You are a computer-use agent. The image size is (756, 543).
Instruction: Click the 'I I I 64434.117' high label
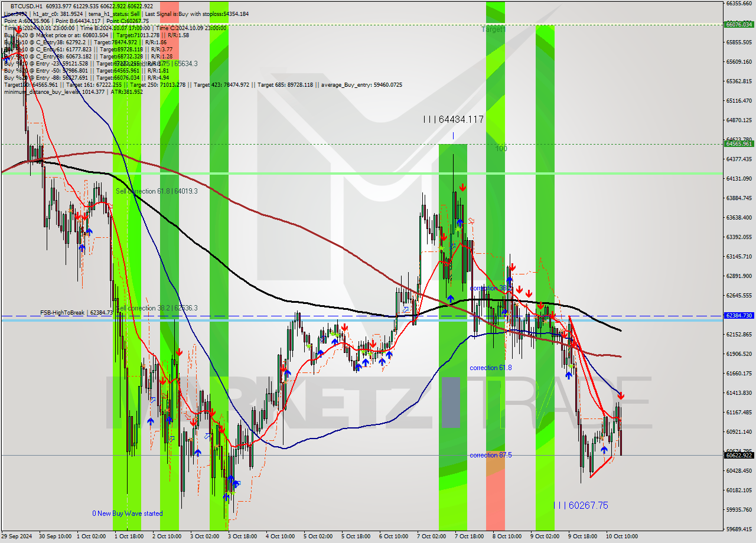coord(454,119)
